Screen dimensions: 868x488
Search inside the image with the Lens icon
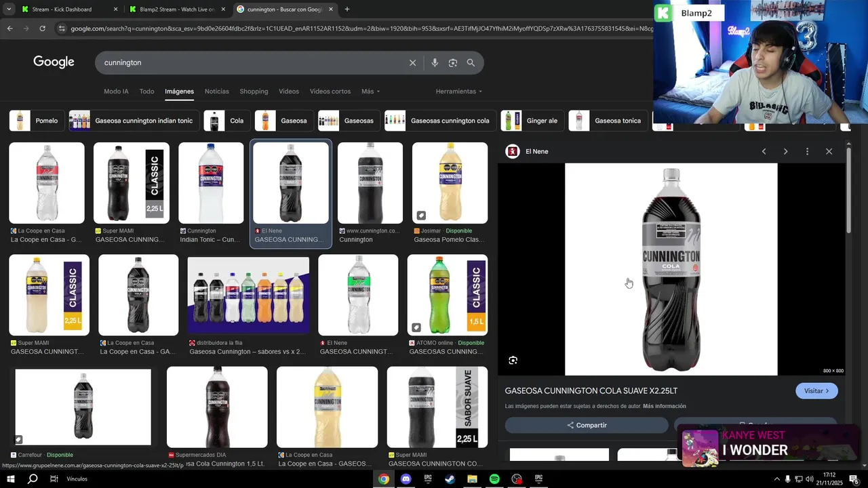[x=513, y=361]
